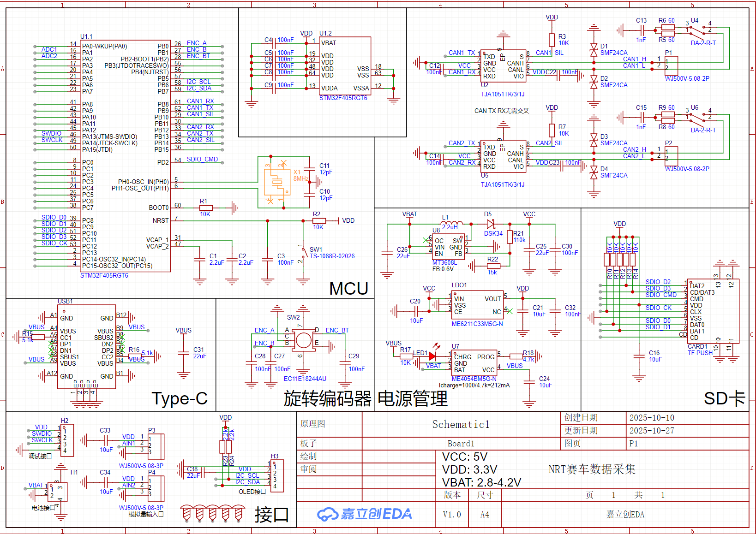Select the USB1 Type-C connector body

[86, 347]
